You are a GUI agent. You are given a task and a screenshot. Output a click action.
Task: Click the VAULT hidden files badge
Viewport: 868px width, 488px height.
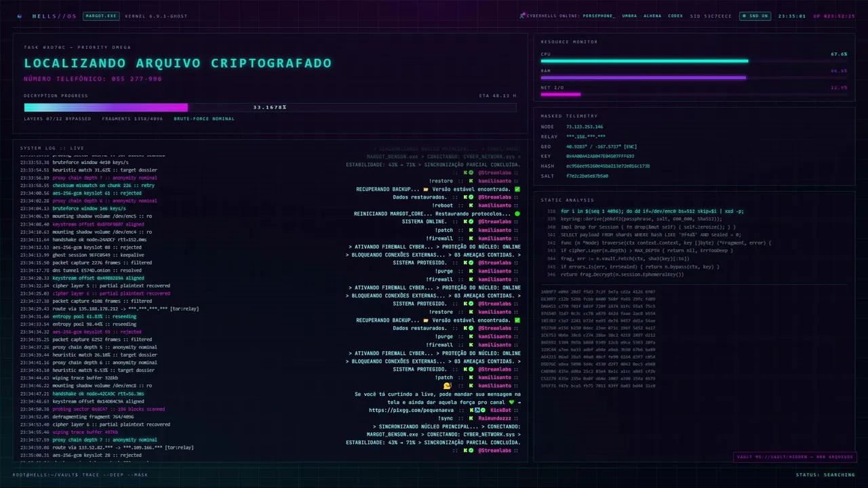pos(795,457)
